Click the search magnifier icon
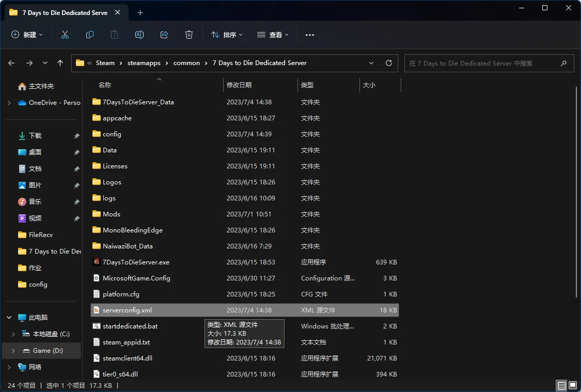 (563, 64)
